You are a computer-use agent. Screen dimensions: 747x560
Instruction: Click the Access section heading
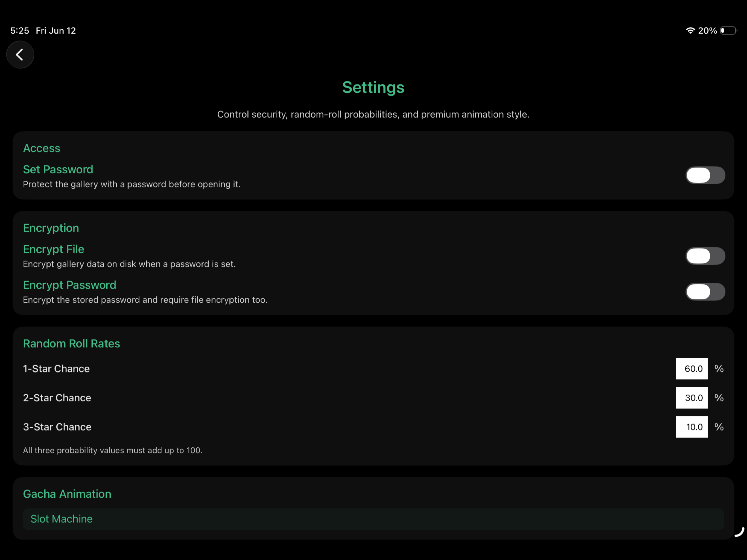pos(42,148)
